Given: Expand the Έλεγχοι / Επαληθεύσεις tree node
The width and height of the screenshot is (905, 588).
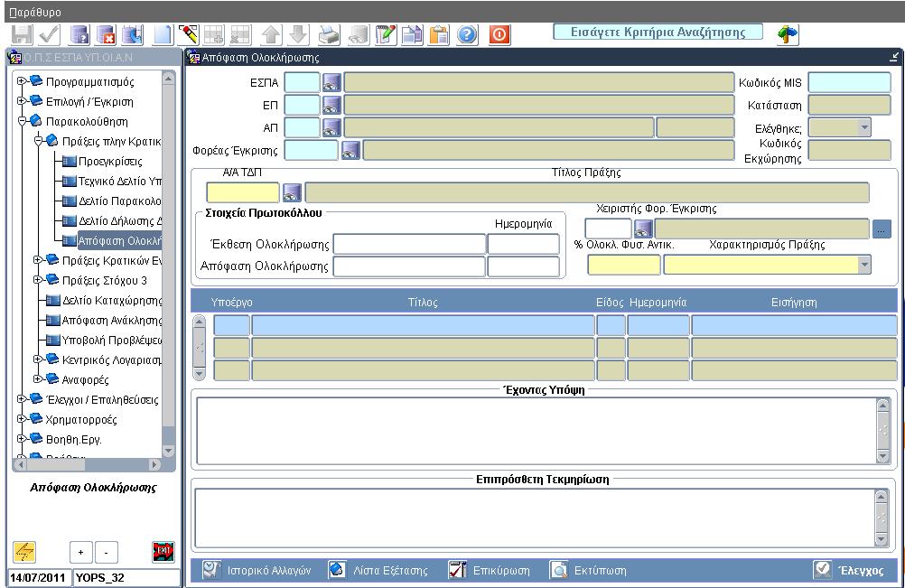Looking at the screenshot, I should coord(21,399).
